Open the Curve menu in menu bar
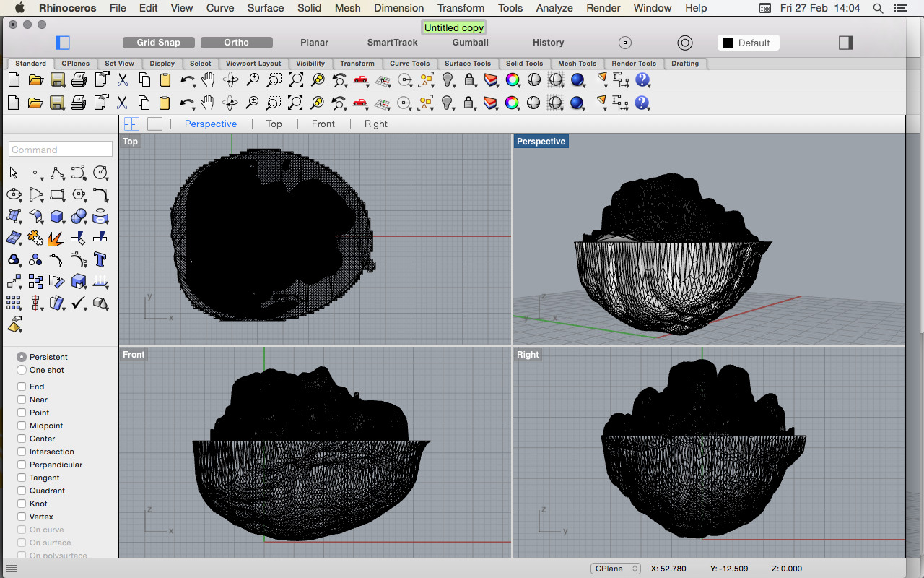924x578 pixels. tap(220, 8)
